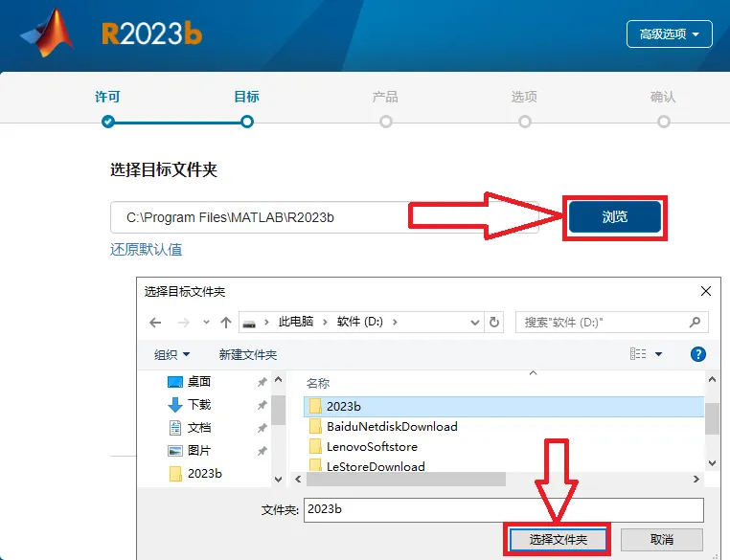Click pin icon next to 下载
The height and width of the screenshot is (560, 730).
(x=262, y=405)
